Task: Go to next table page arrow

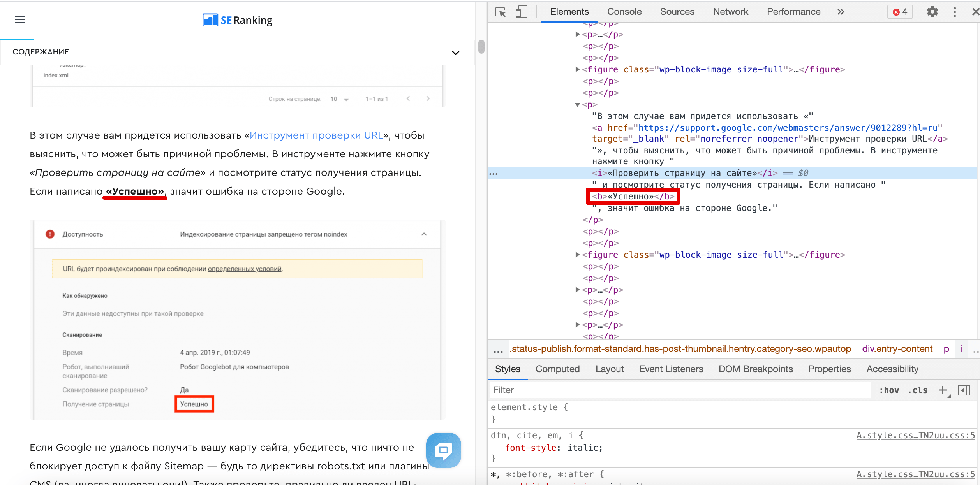Action: (428, 98)
